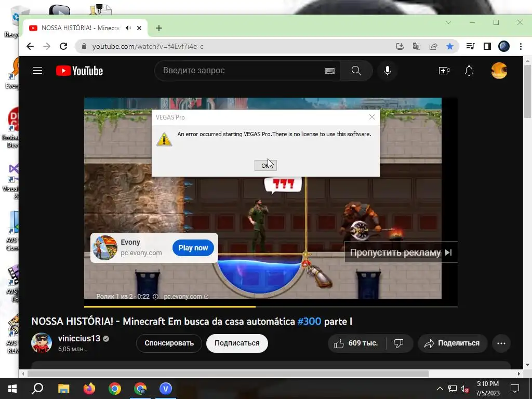The image size is (532, 399).
Task: Click the Спонсировать button
Action: click(x=169, y=343)
